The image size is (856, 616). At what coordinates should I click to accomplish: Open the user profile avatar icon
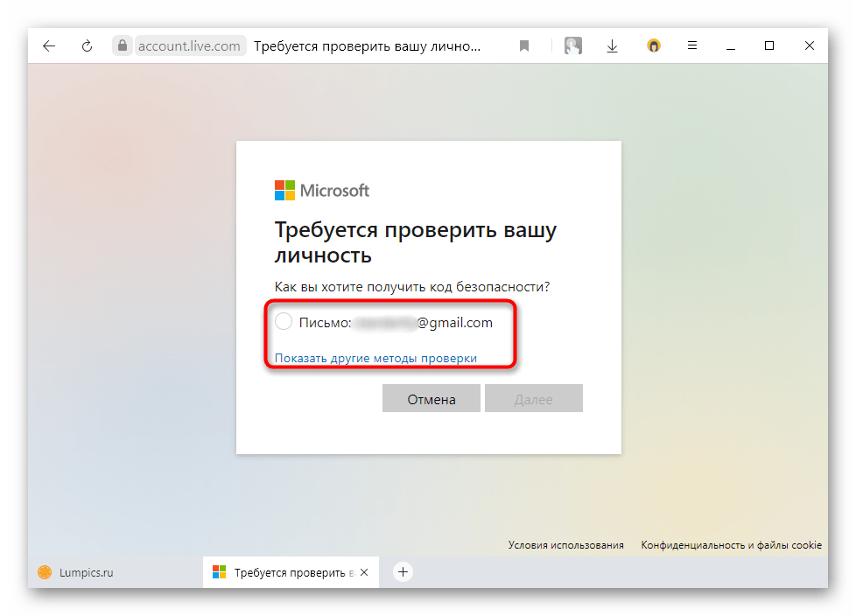(573, 46)
